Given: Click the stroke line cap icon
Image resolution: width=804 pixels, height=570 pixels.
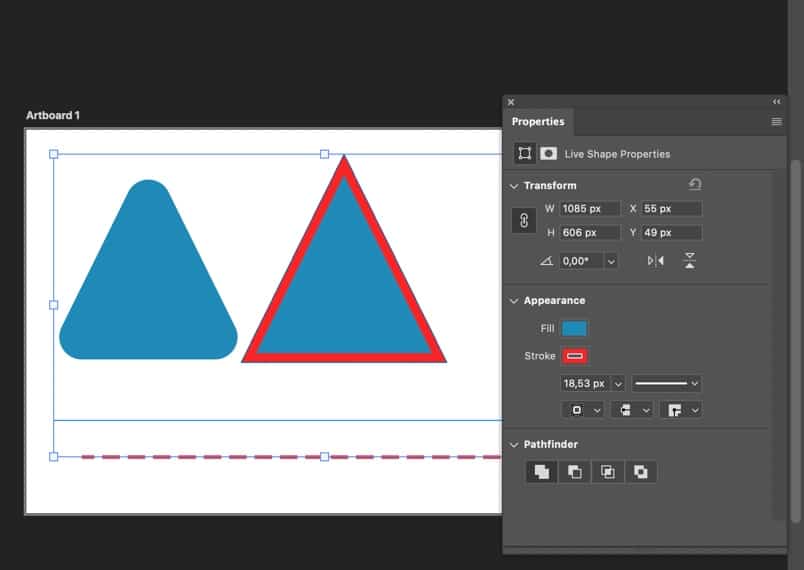Looking at the screenshot, I should tap(625, 410).
